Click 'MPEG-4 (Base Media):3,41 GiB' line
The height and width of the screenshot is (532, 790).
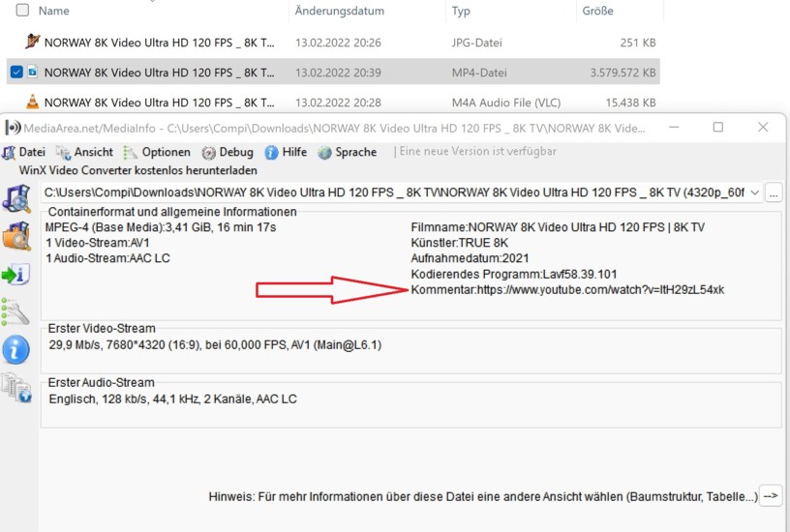pos(161,227)
